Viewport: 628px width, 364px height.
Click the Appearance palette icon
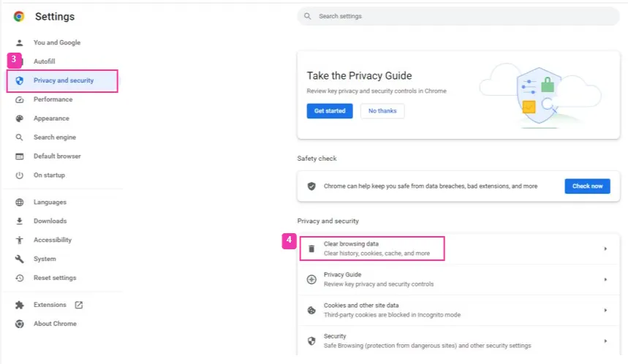(x=20, y=118)
